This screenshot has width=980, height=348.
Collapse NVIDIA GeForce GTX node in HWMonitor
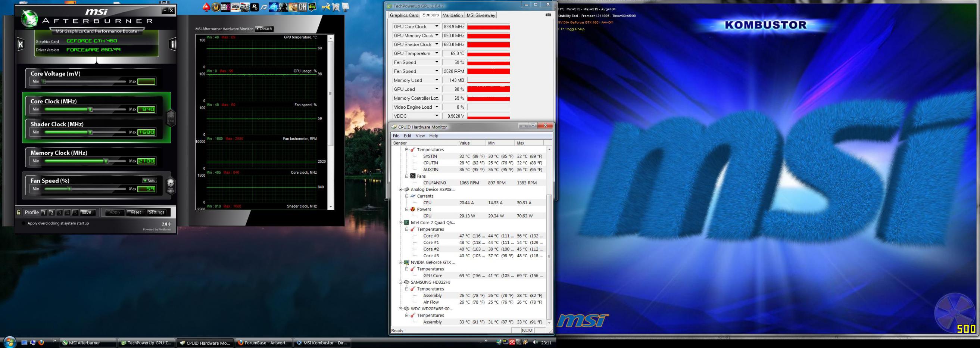(400, 262)
